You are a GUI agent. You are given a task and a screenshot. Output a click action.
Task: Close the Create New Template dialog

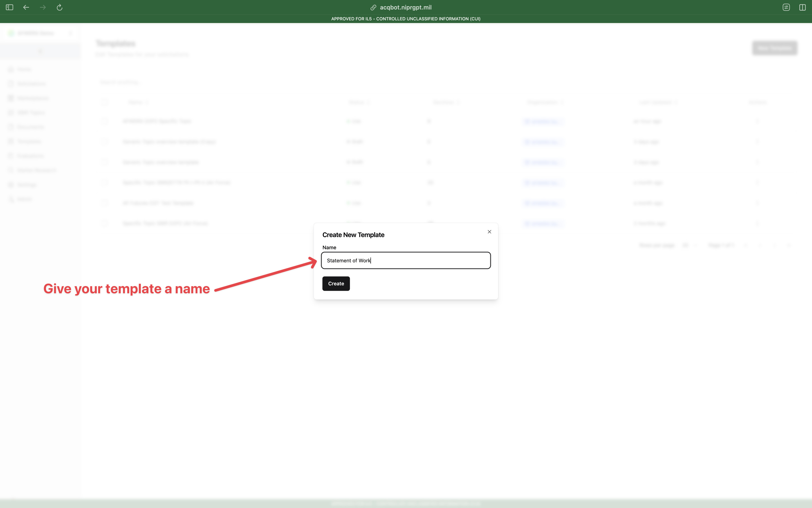tap(489, 232)
